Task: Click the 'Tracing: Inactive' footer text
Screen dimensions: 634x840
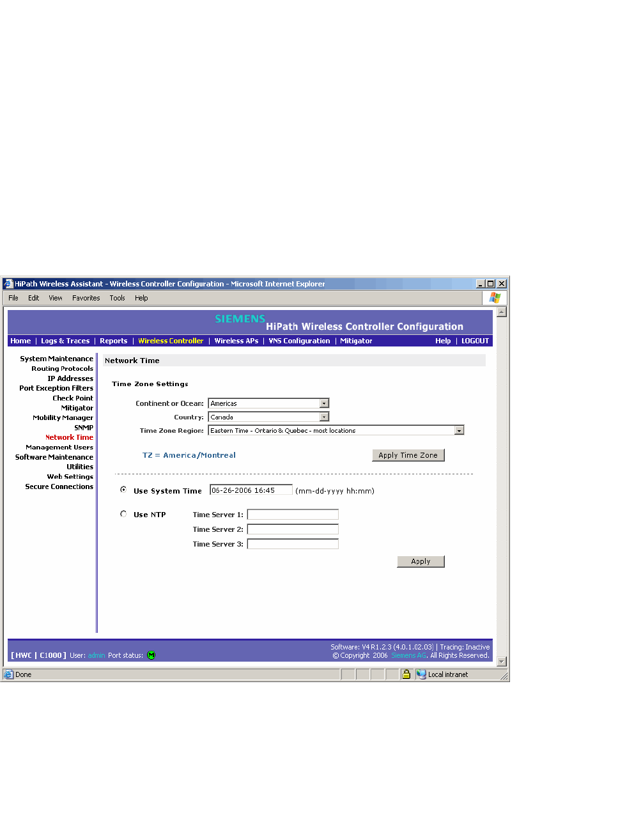Action: click(465, 647)
